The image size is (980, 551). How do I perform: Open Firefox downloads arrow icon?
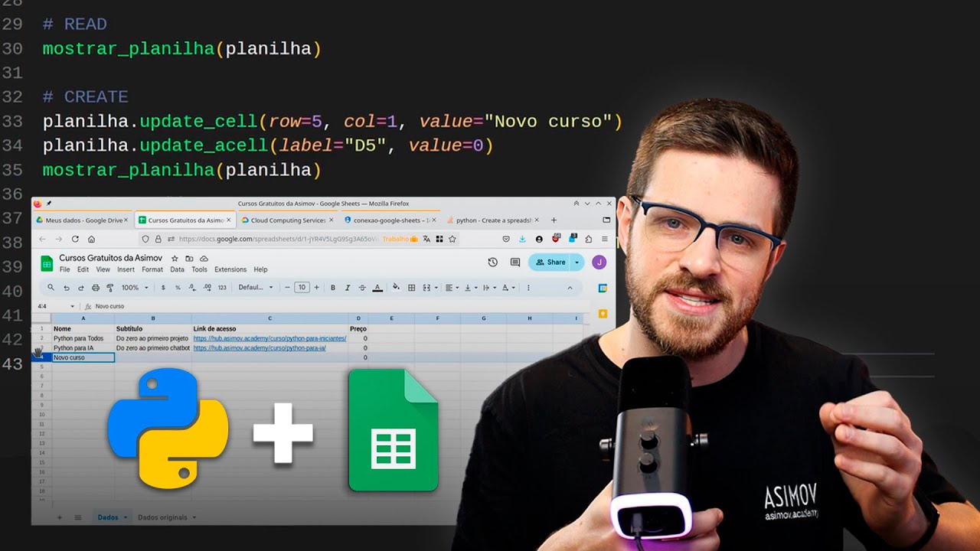tap(522, 239)
